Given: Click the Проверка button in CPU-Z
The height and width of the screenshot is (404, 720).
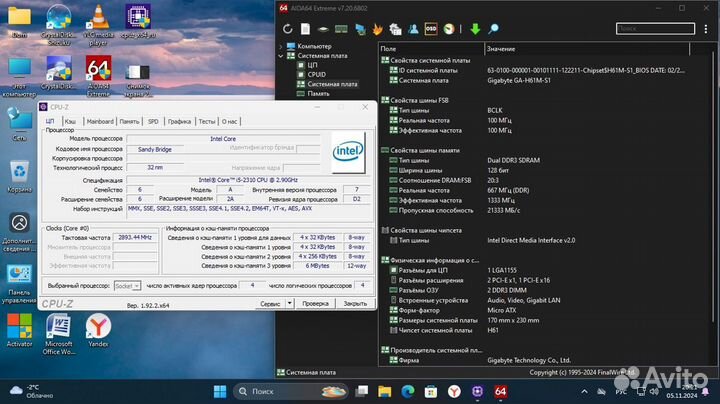Looking at the screenshot, I should (315, 303).
